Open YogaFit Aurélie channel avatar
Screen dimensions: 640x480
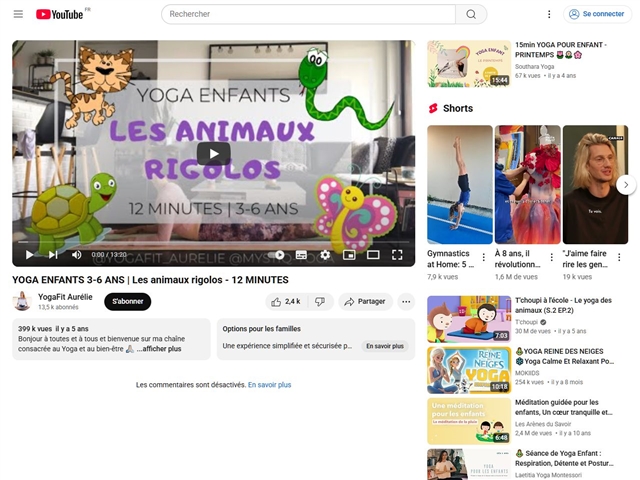click(x=22, y=301)
